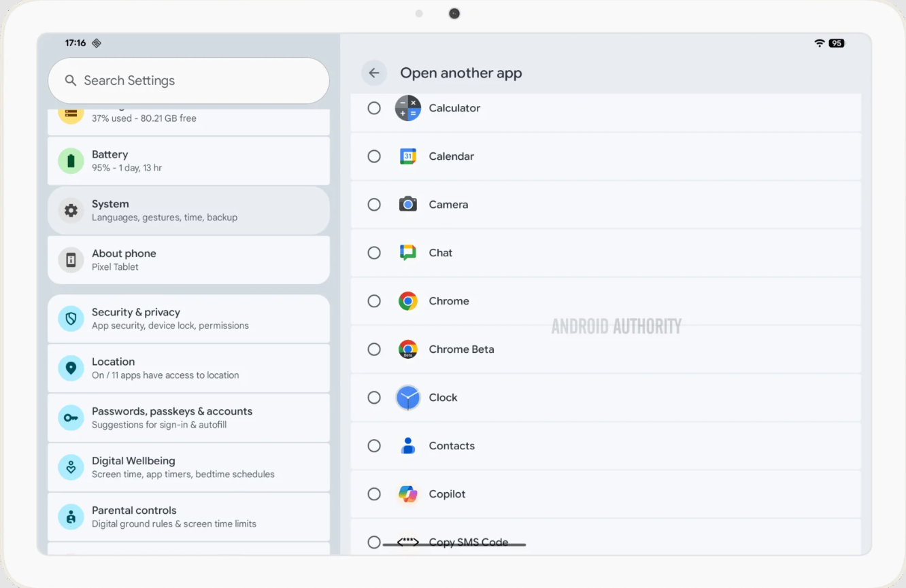Go back using the arrow beside Open another app

pos(374,73)
